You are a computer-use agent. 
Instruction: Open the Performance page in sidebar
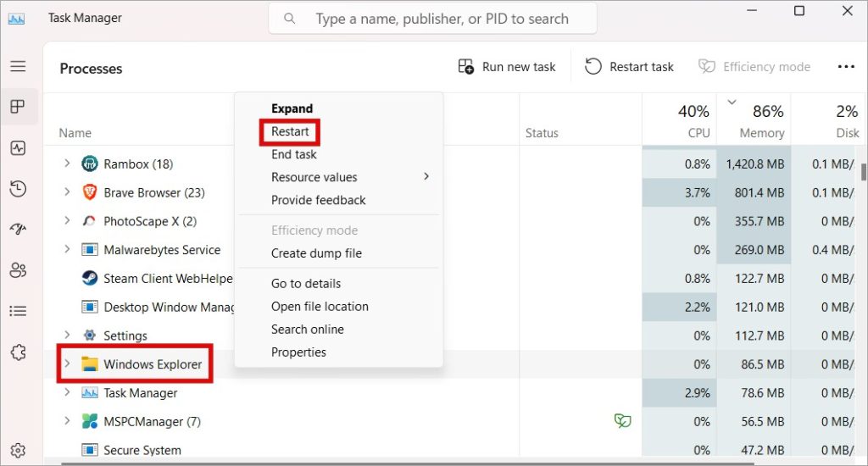point(18,148)
